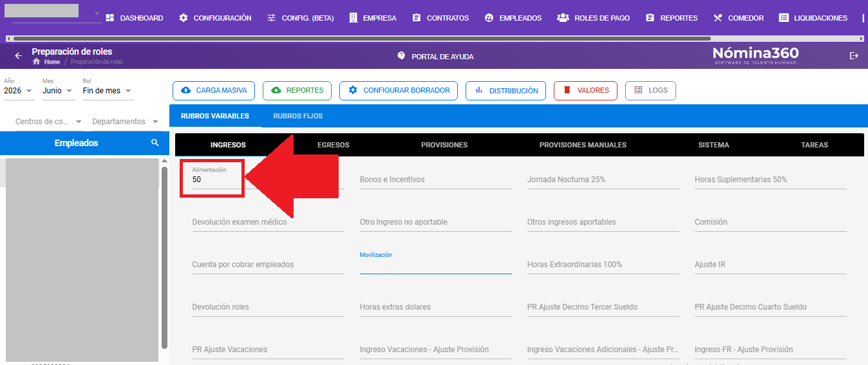Click the Logs button

(x=650, y=90)
